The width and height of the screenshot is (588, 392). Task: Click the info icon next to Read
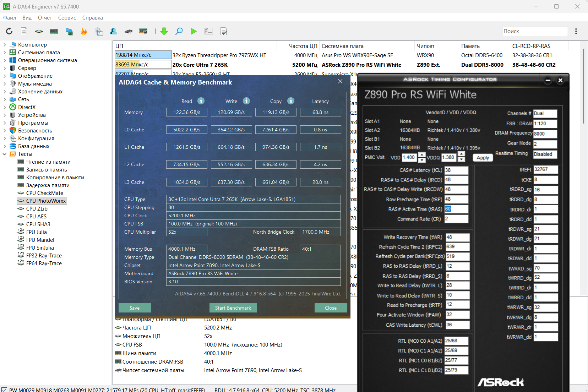(201, 101)
